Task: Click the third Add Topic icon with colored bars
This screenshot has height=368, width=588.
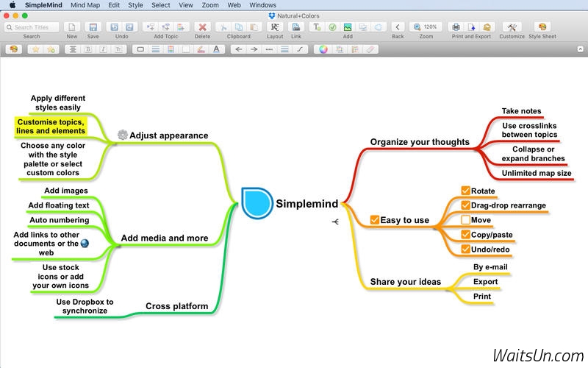Action: pos(181,27)
